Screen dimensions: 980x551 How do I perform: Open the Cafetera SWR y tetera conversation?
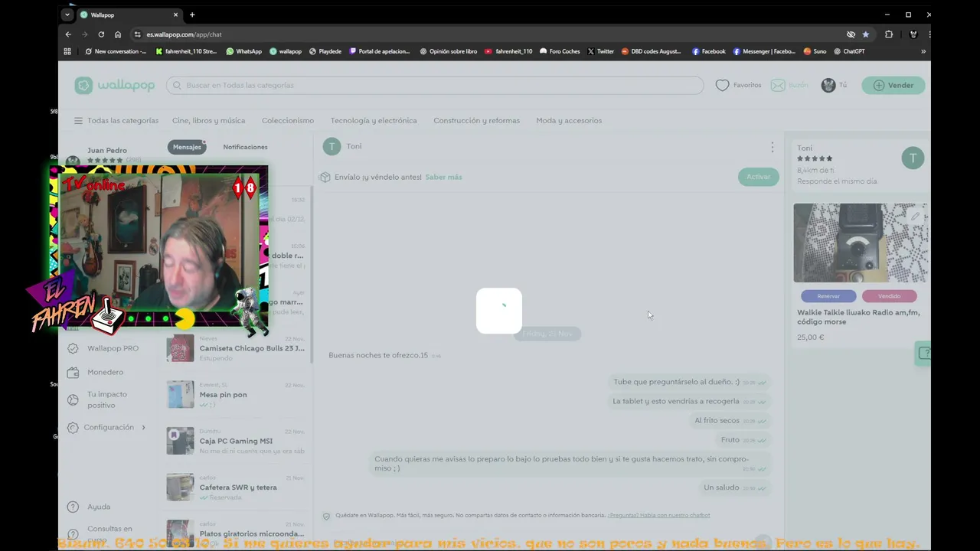236,487
